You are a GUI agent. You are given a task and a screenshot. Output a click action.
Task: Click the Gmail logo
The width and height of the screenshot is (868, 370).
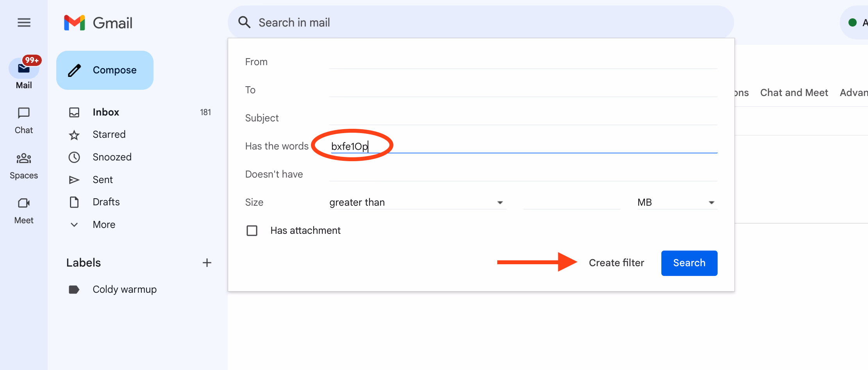pos(98,23)
